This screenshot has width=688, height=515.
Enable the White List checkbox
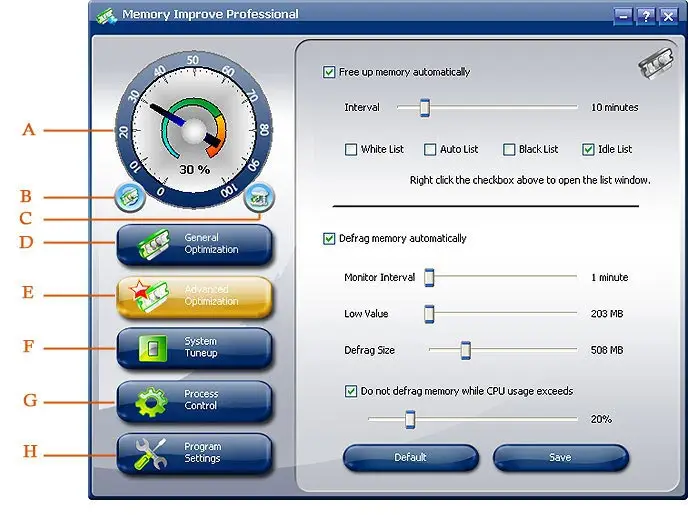point(351,150)
